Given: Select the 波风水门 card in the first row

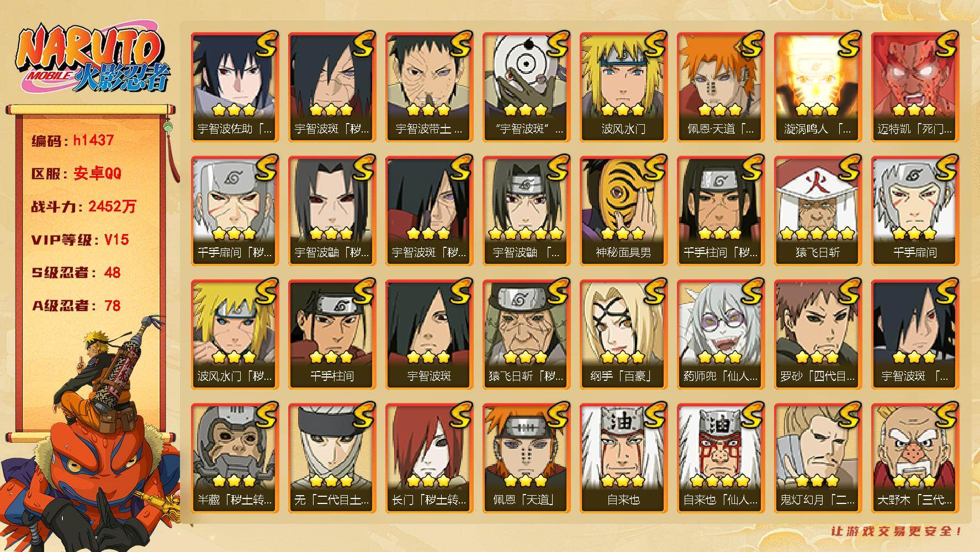Looking at the screenshot, I should tap(623, 87).
